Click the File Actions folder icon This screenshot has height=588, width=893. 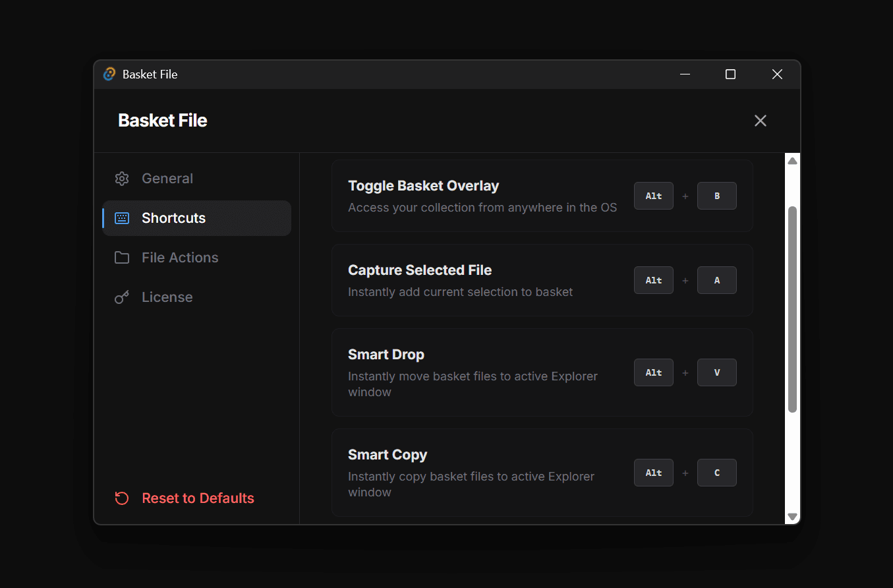[122, 258]
